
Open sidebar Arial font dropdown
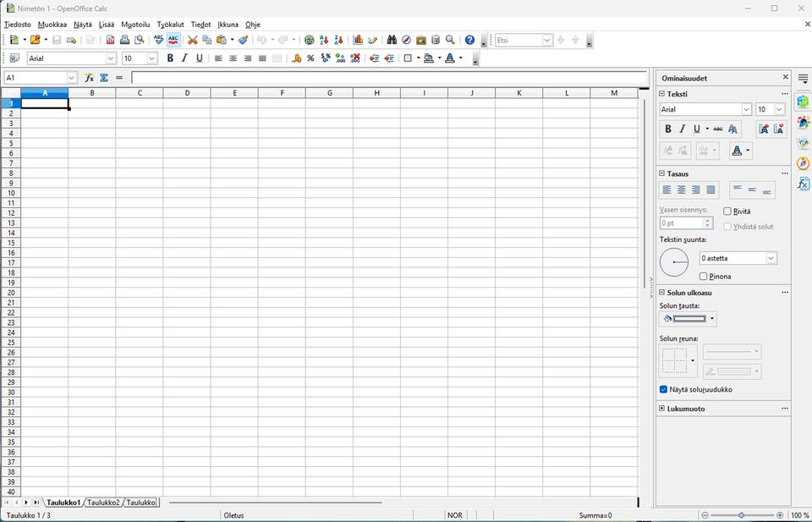click(x=746, y=109)
